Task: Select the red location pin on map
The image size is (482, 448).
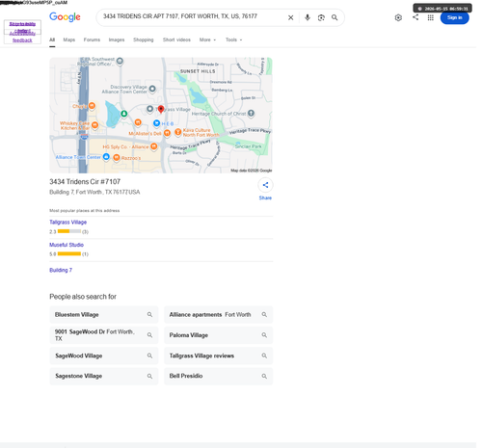Action: (x=161, y=110)
